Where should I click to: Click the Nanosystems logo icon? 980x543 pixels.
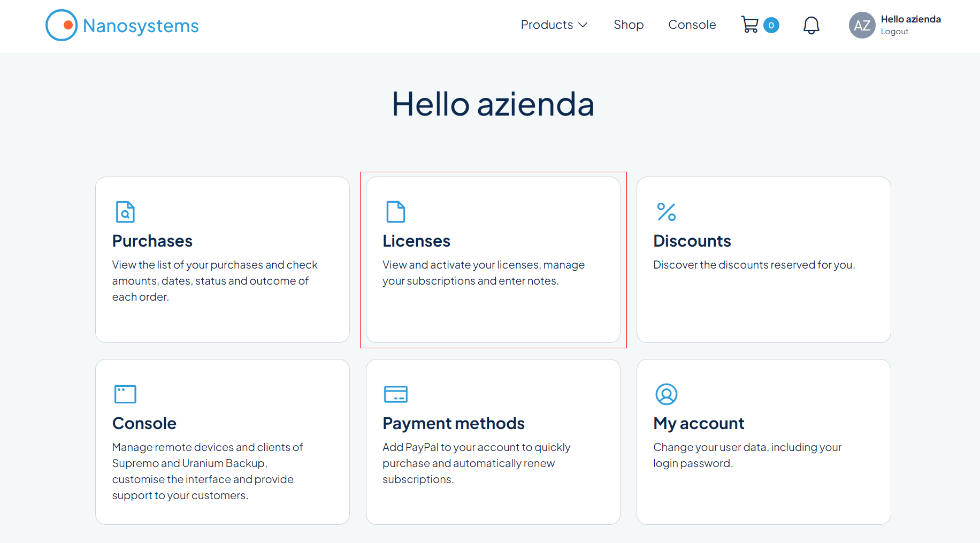(x=62, y=25)
